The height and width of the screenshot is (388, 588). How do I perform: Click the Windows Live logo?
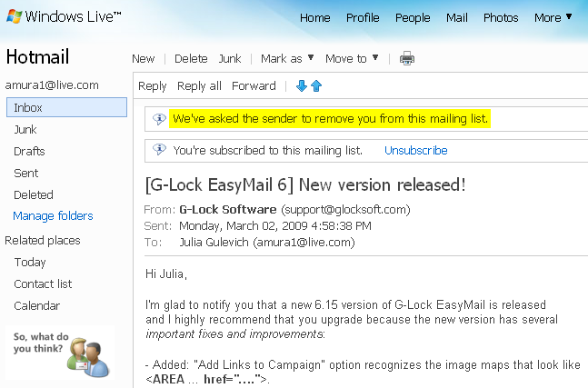pos(64,16)
